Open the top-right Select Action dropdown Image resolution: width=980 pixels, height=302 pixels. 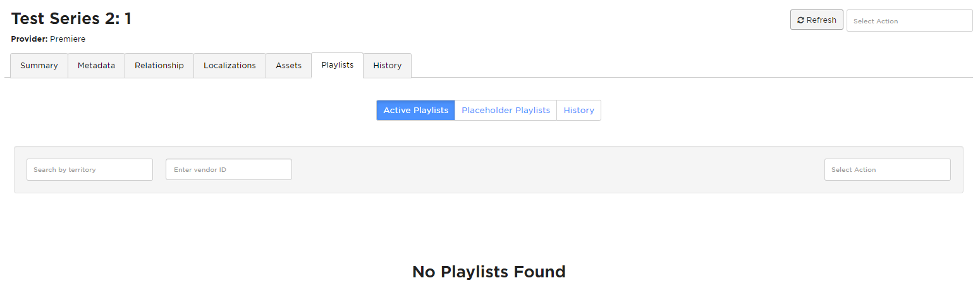[909, 20]
